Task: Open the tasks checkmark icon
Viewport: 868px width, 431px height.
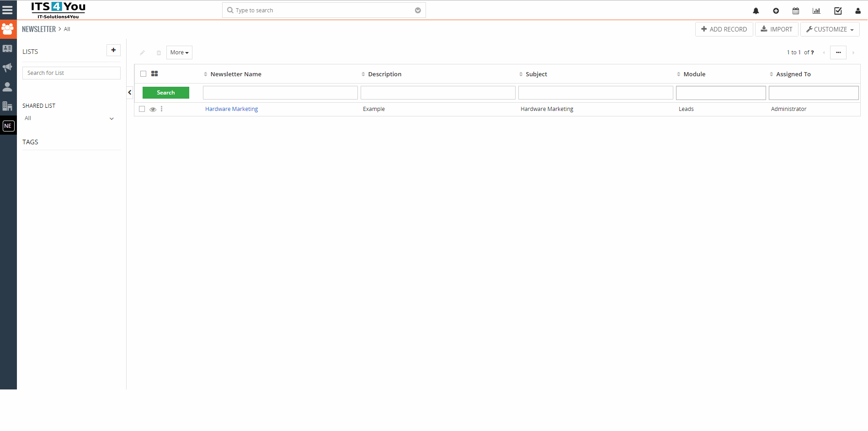Action: pyautogui.click(x=838, y=11)
